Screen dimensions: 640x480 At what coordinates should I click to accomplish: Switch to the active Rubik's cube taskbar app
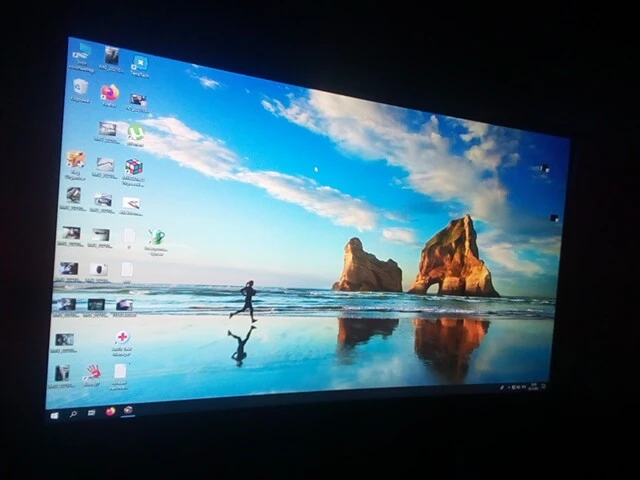point(128,410)
